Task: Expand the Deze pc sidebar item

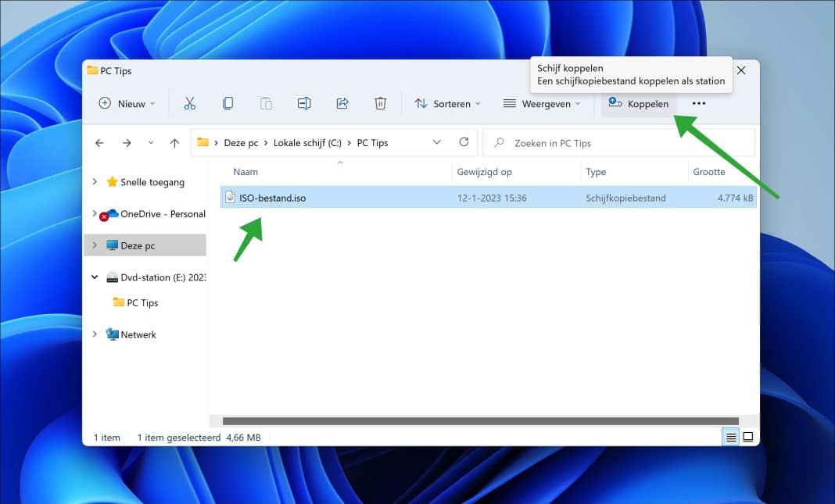Action: click(95, 245)
